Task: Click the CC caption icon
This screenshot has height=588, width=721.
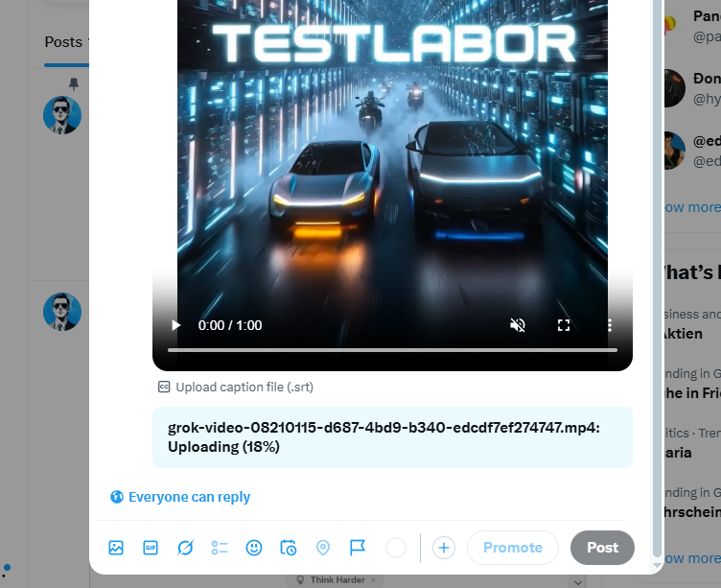Action: coord(164,387)
